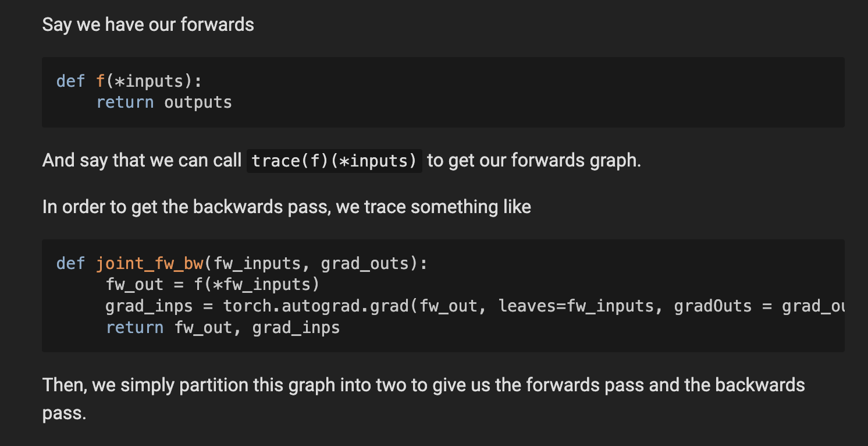Click the def keyword before f(*inputs)

coord(70,81)
